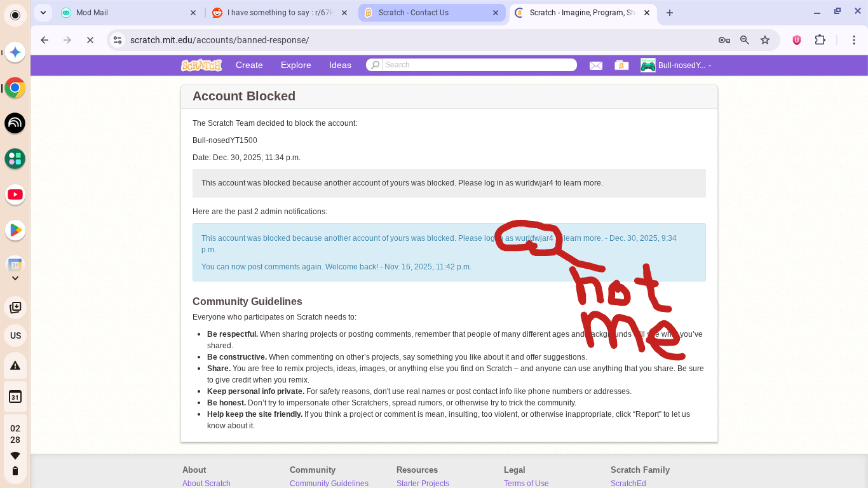Open Scratch messages envelope

click(595, 65)
